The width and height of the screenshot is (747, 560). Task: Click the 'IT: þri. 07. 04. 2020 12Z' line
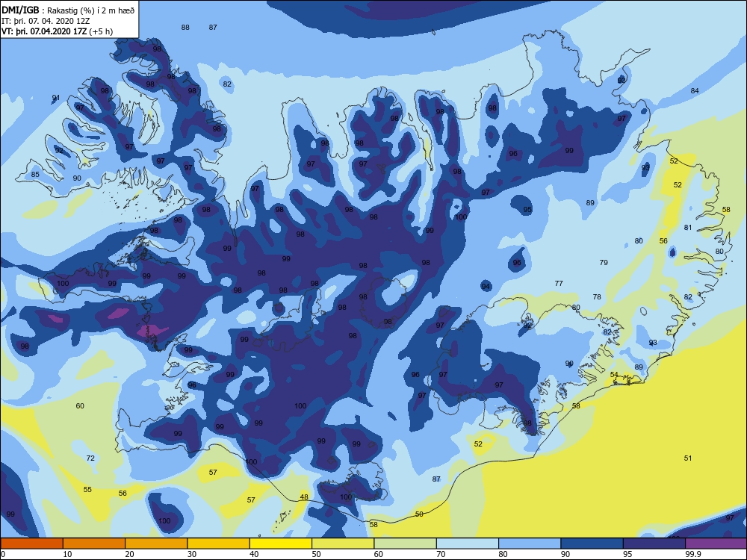[x=46, y=22]
